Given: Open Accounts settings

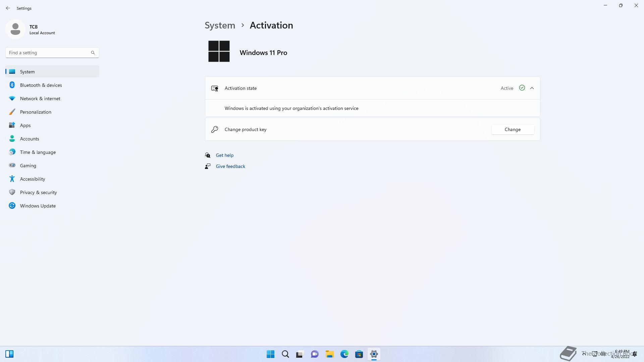Looking at the screenshot, I should tap(52, 139).
